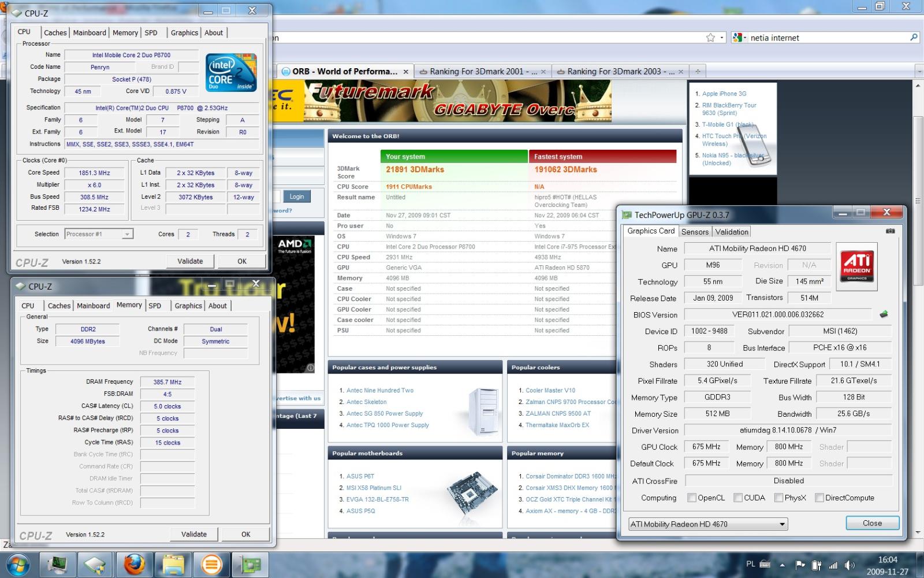Click OK in the CPU-Z Memory window

pos(246,534)
